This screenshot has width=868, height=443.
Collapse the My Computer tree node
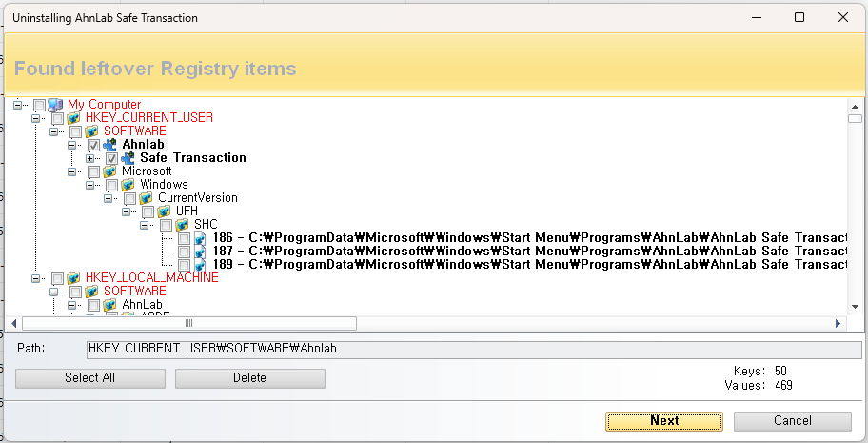(x=18, y=104)
